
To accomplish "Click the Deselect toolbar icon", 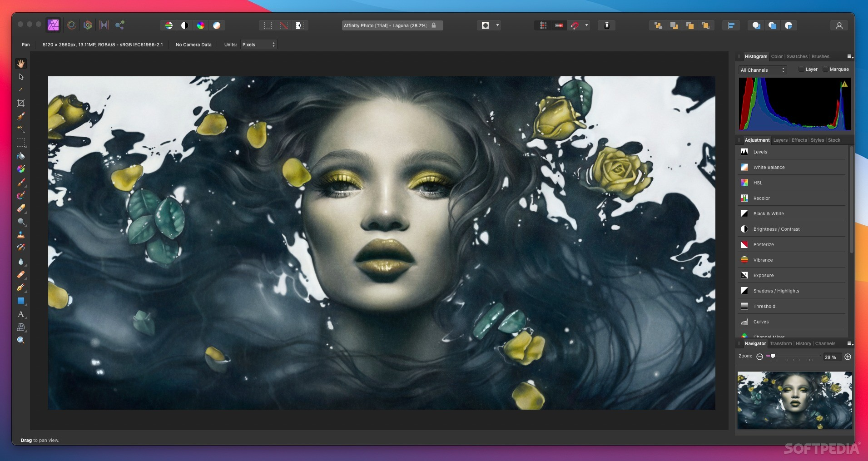I will click(284, 25).
